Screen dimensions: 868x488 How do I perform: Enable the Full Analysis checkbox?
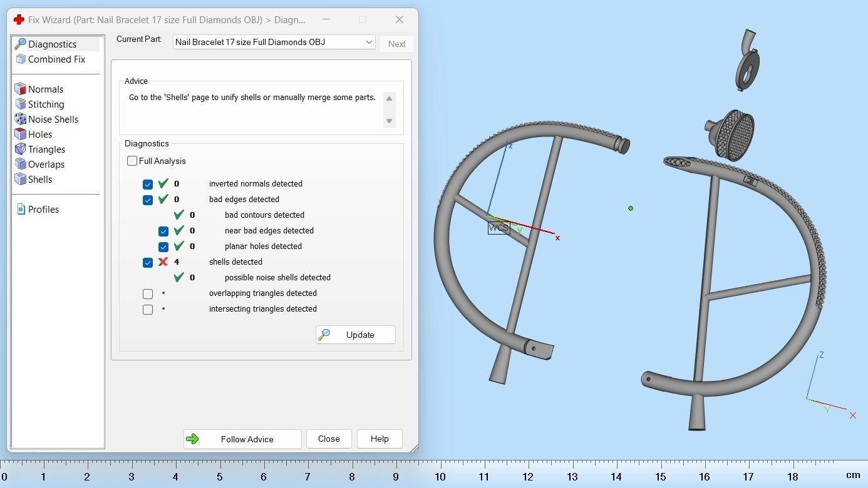coord(132,161)
